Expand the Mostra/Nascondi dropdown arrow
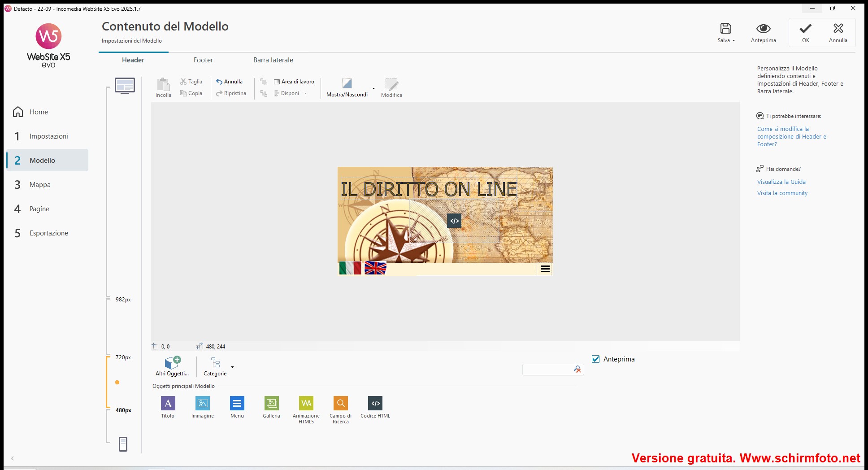 click(x=373, y=88)
